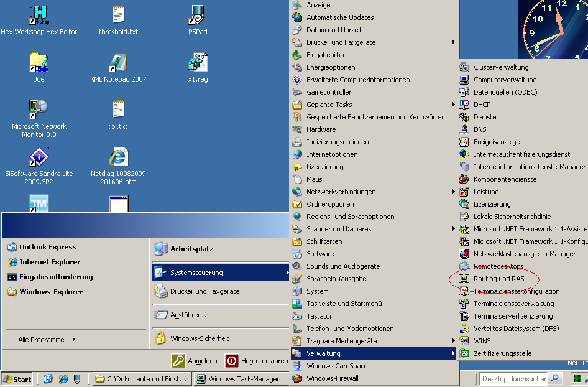Image resolution: width=588 pixels, height=387 pixels.
Task: Expand Scanner und Kameras submenu
Action: pyautogui.click(x=374, y=229)
